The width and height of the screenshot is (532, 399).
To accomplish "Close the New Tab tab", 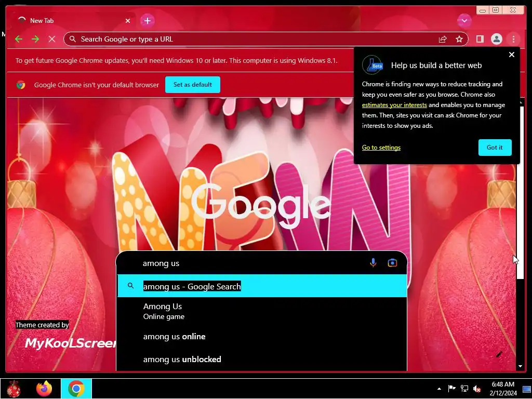I will pos(128,21).
